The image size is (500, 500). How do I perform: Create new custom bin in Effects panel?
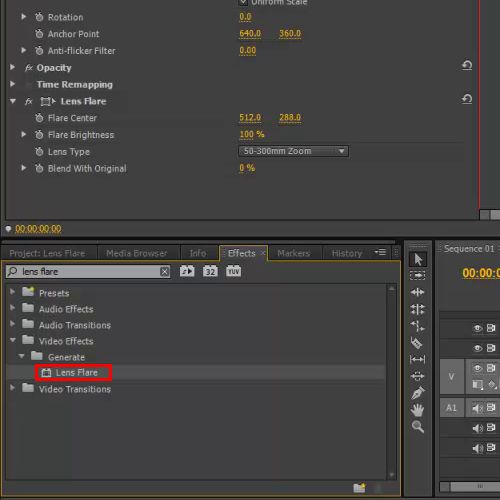click(359, 488)
